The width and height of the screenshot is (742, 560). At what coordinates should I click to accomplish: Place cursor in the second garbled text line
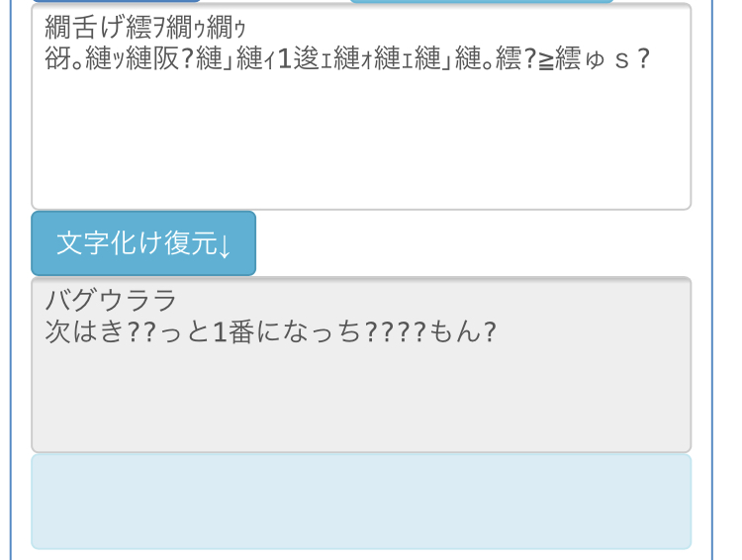tap(347, 59)
